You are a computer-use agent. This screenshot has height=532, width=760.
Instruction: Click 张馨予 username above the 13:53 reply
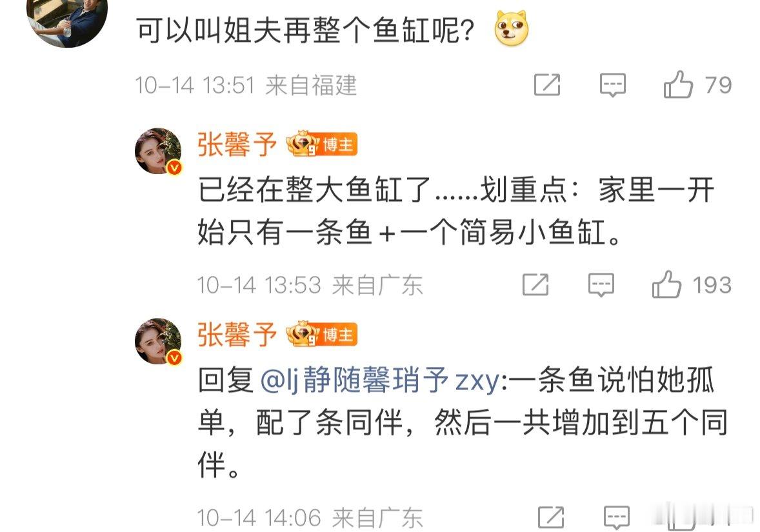pyautogui.click(x=237, y=145)
